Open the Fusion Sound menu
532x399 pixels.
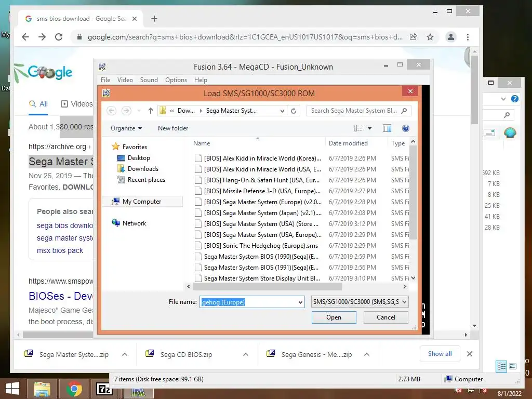[x=149, y=79]
